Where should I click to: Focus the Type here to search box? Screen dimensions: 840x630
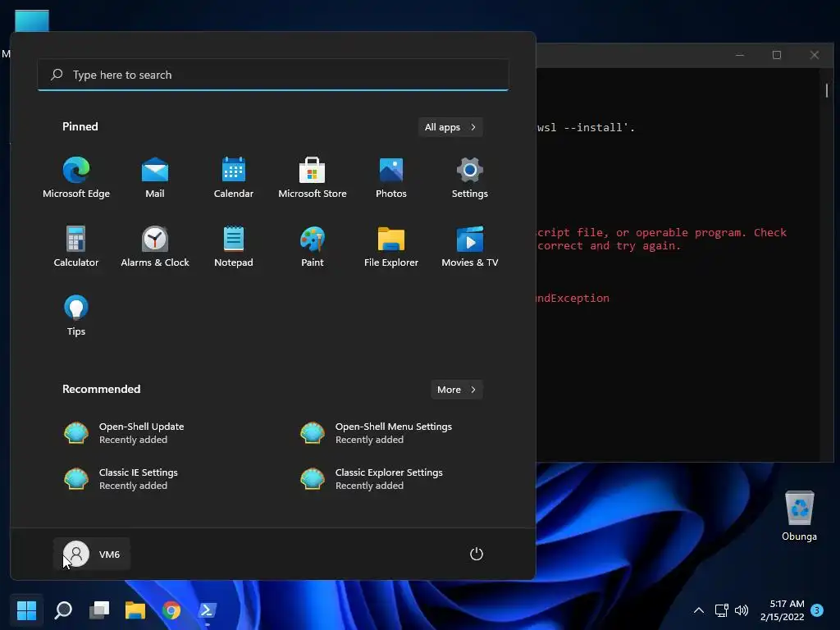[x=273, y=75]
